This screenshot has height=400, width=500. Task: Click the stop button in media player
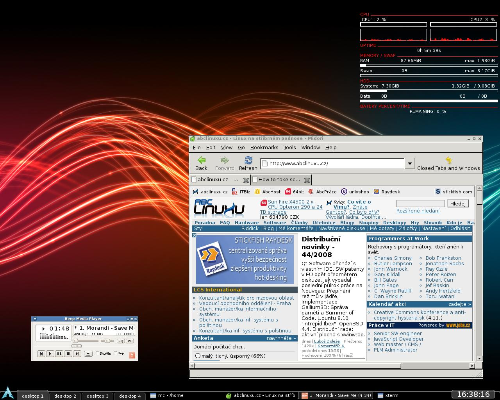[68, 353]
